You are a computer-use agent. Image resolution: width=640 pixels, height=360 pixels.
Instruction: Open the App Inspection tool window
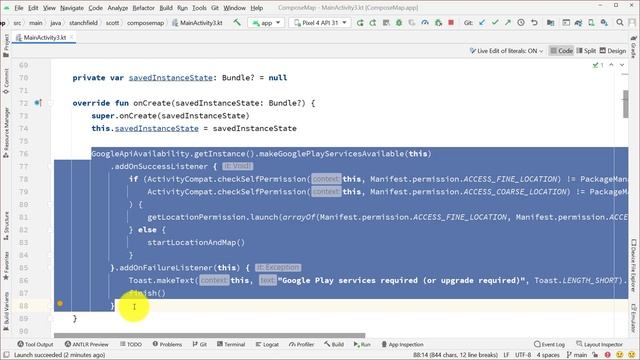(402, 344)
